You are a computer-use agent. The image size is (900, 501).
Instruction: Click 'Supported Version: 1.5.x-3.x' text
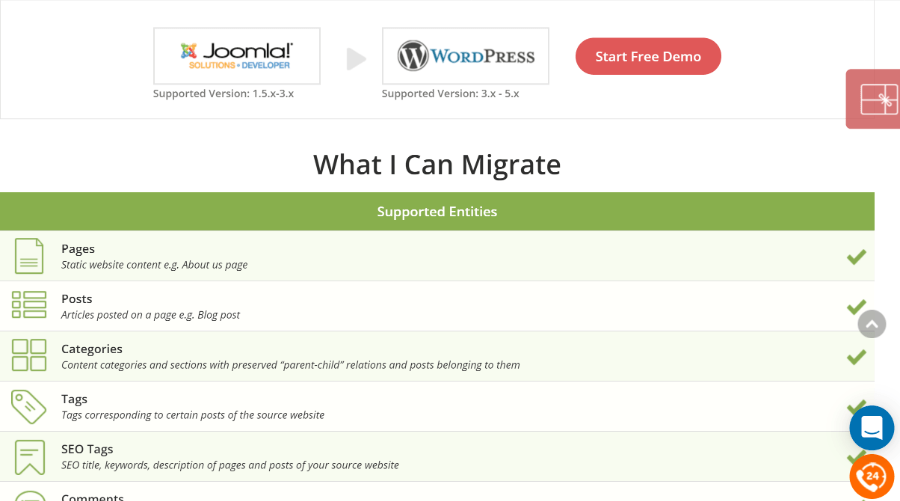point(223,94)
